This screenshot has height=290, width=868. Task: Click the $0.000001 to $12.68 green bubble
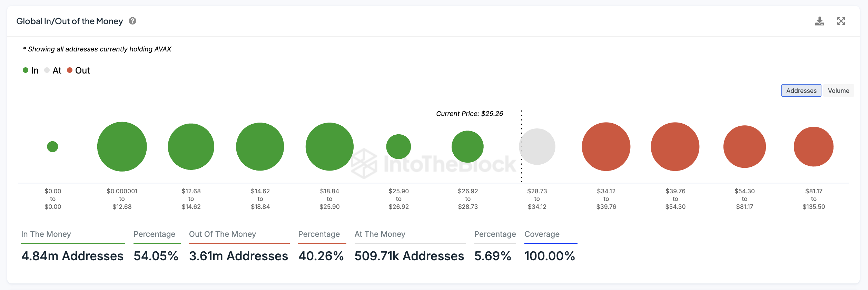(122, 146)
